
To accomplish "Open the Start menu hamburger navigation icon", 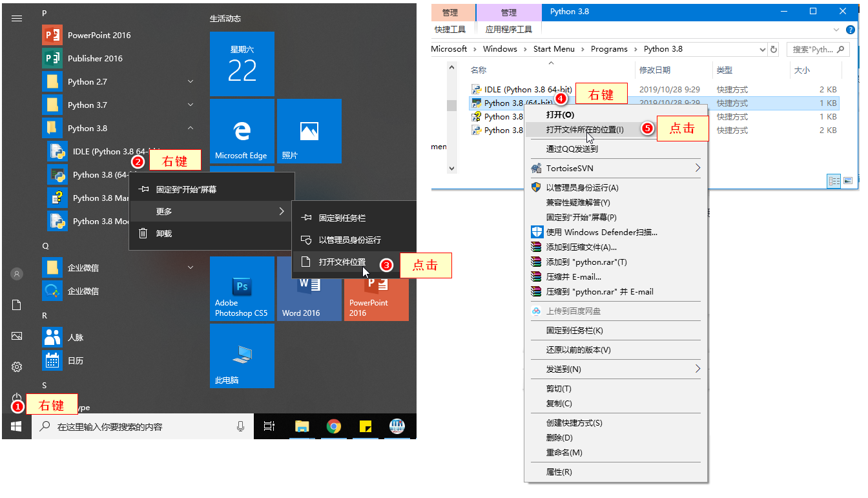I will [17, 18].
